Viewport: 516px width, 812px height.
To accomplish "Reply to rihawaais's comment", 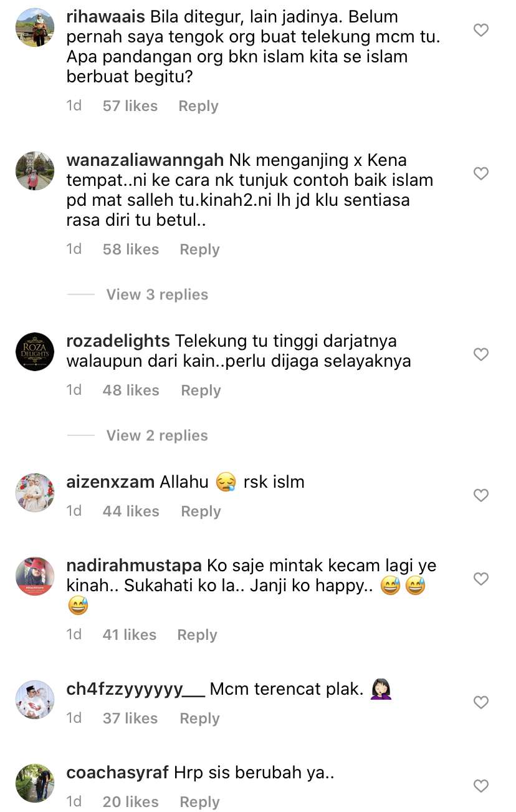I will tap(198, 106).
